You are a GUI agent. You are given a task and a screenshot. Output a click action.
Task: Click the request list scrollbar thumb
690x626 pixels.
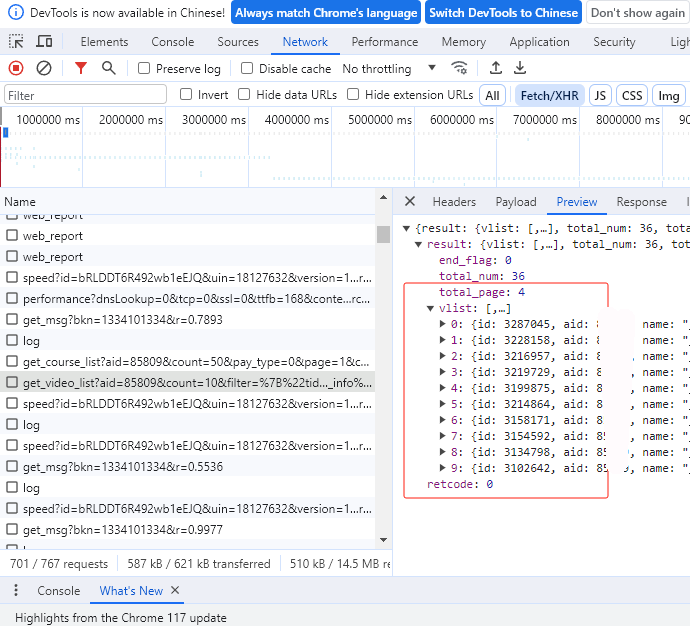383,234
